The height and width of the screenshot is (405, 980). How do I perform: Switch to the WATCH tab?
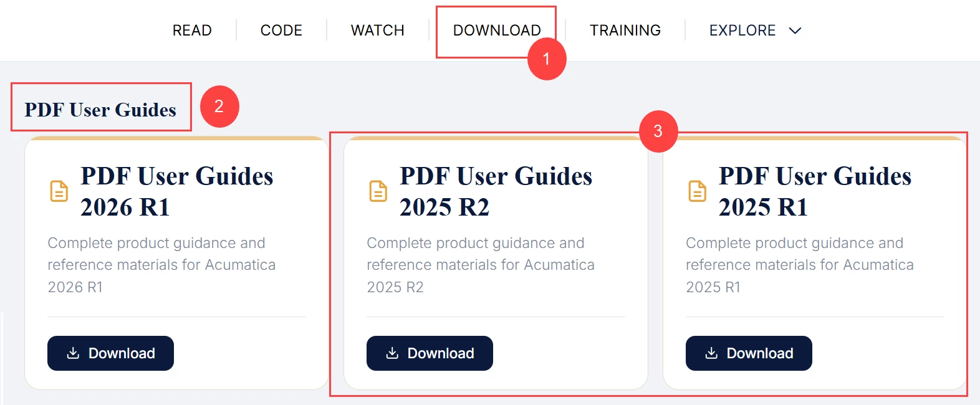(378, 30)
